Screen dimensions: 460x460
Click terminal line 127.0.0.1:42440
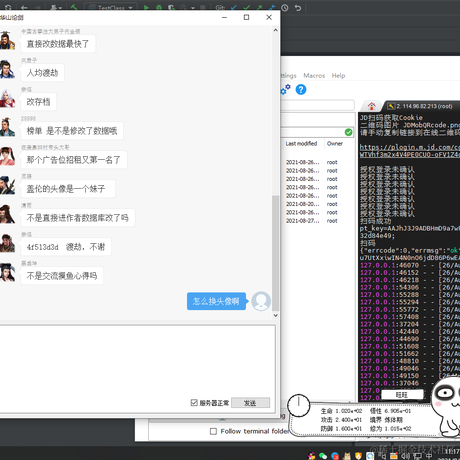(x=410, y=331)
